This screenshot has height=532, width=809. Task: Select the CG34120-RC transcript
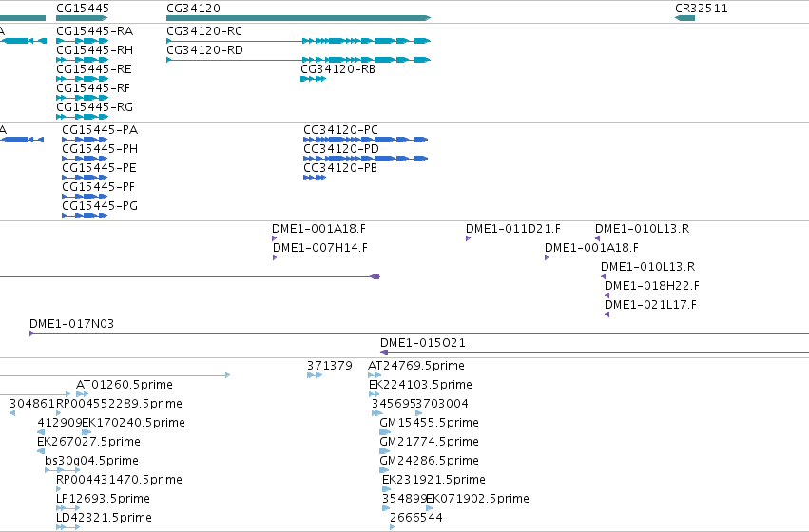click(x=299, y=41)
